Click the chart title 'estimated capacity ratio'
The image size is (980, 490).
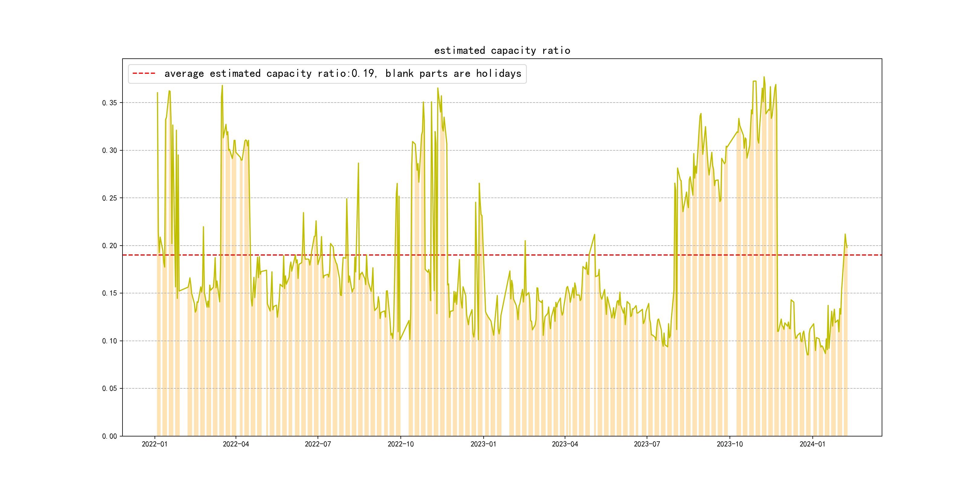click(502, 51)
